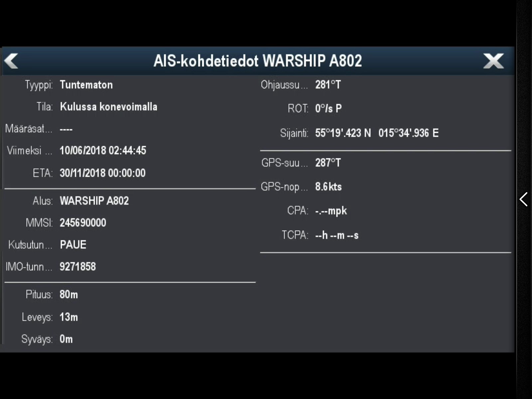Click the longitude 015°34'.936 E value

tap(408, 133)
